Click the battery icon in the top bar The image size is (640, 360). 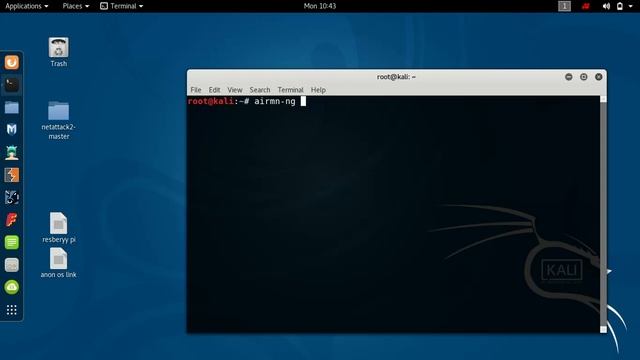pyautogui.click(x=620, y=6)
